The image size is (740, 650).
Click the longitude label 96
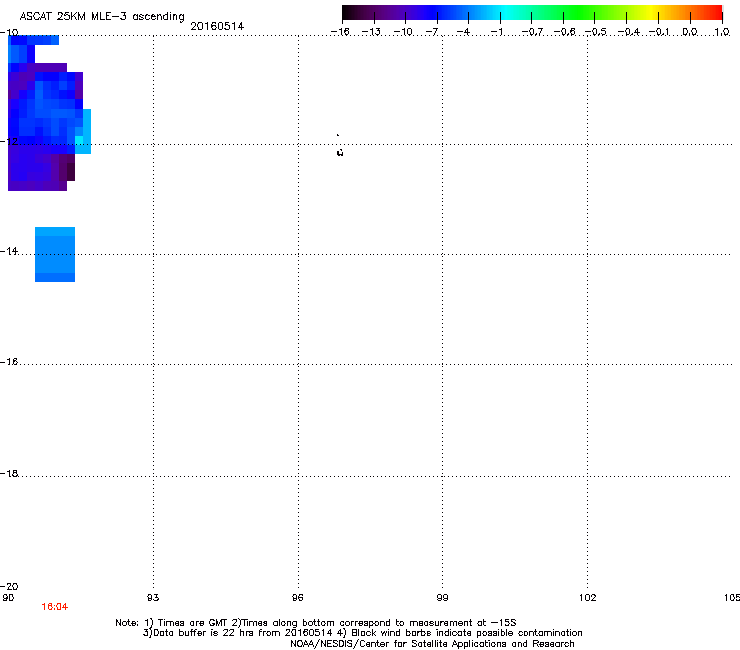[297, 598]
